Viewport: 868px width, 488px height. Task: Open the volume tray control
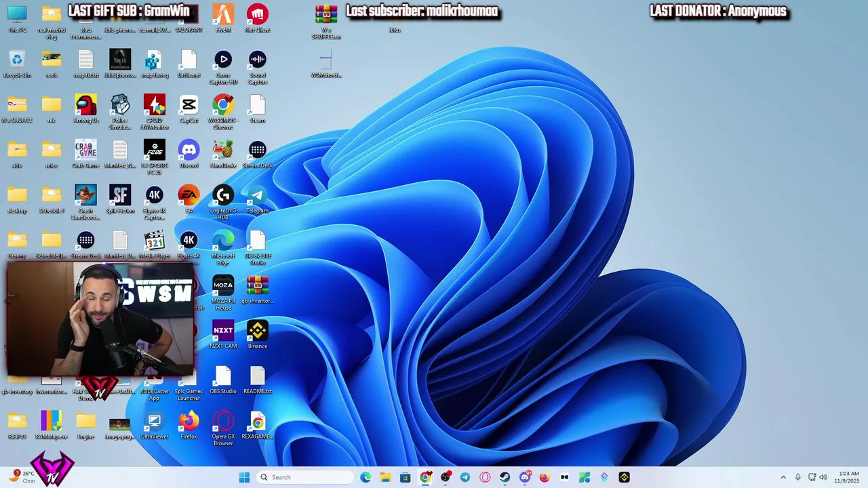click(x=824, y=477)
